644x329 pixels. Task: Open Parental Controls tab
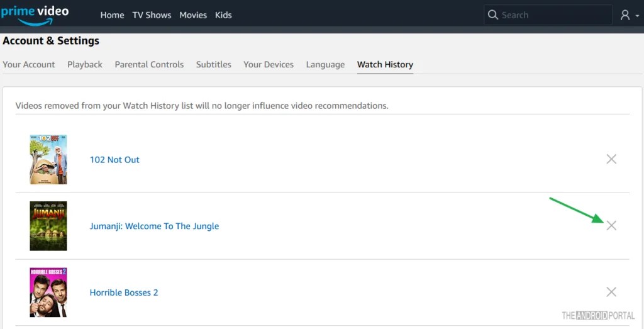pyautogui.click(x=149, y=64)
